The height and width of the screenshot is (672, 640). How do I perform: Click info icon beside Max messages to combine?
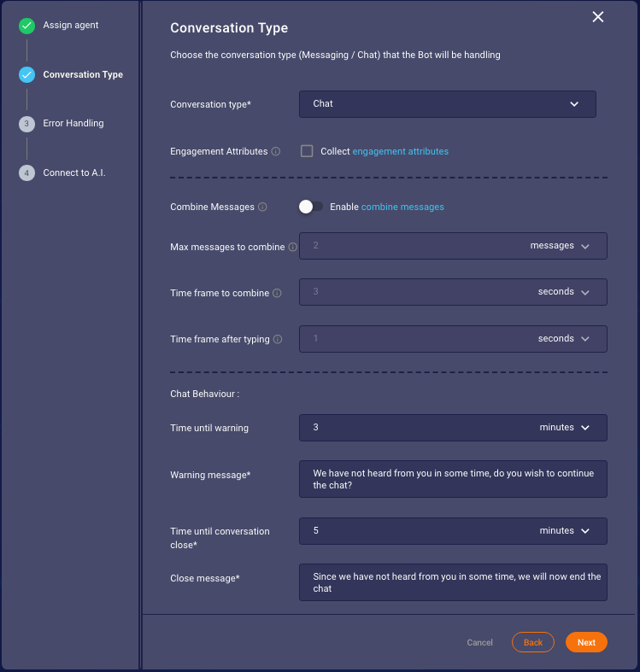(292, 247)
